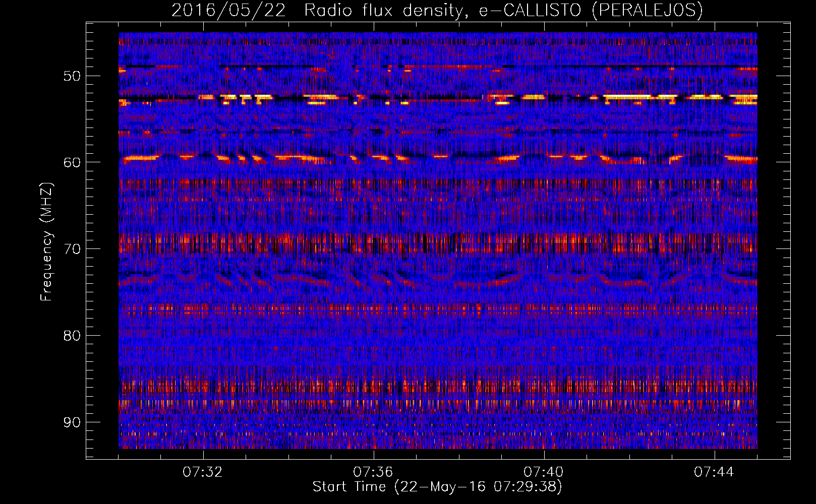Click the 07:40 time tick label
The width and height of the screenshot is (816, 504).
(x=544, y=472)
